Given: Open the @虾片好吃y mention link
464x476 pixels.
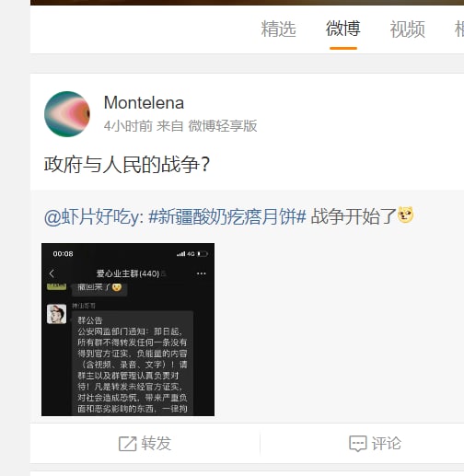Looking at the screenshot, I should 94,216.
